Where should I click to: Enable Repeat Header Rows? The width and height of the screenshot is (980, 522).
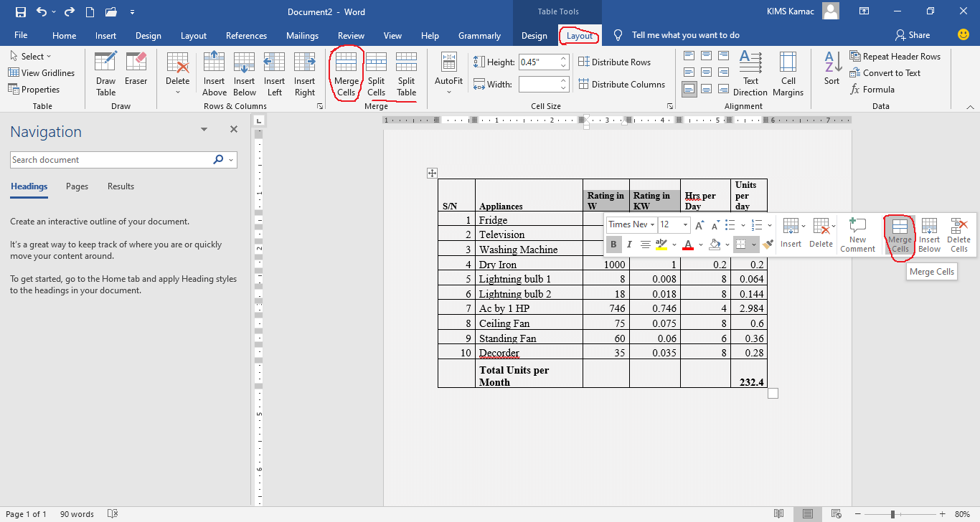(x=895, y=56)
